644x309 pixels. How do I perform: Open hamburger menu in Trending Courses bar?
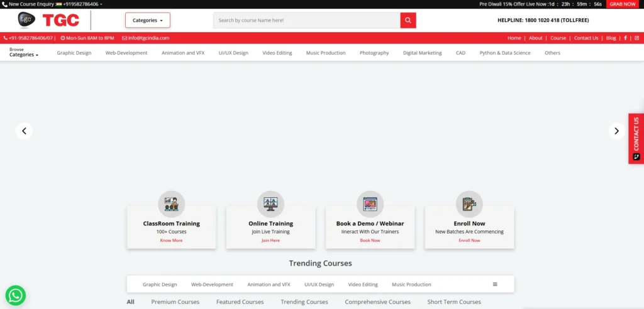pos(495,285)
